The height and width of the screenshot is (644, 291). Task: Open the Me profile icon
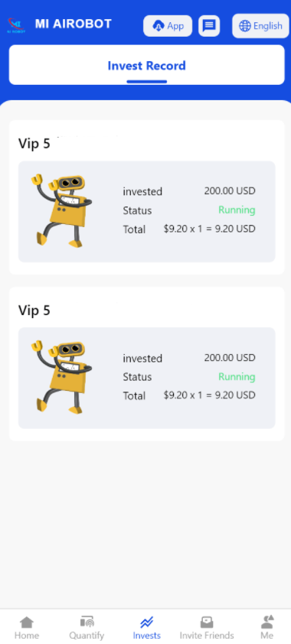(x=267, y=623)
